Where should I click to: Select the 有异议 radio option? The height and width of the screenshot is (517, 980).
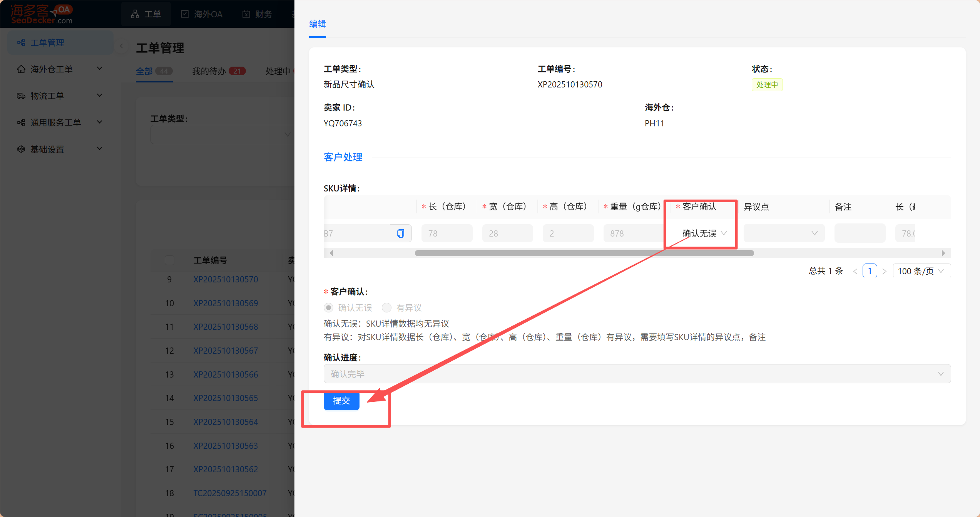(x=386, y=308)
